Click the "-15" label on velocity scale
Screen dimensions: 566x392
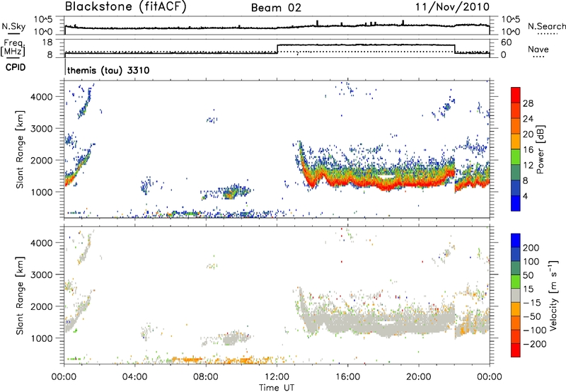tap(531, 302)
